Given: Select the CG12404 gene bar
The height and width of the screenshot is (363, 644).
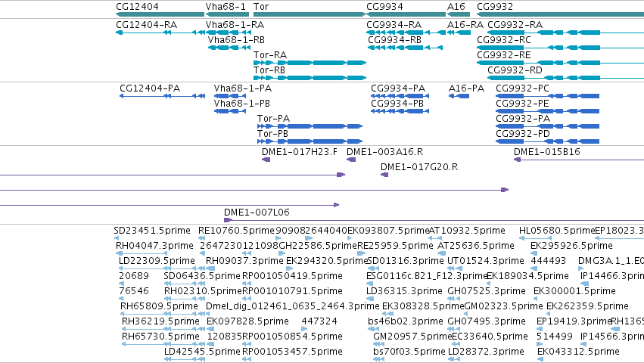Looking at the screenshot, I should point(160,14).
